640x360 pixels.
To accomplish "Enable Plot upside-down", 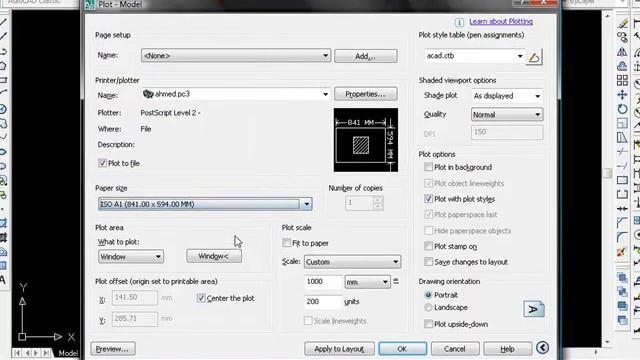I will (x=428, y=324).
